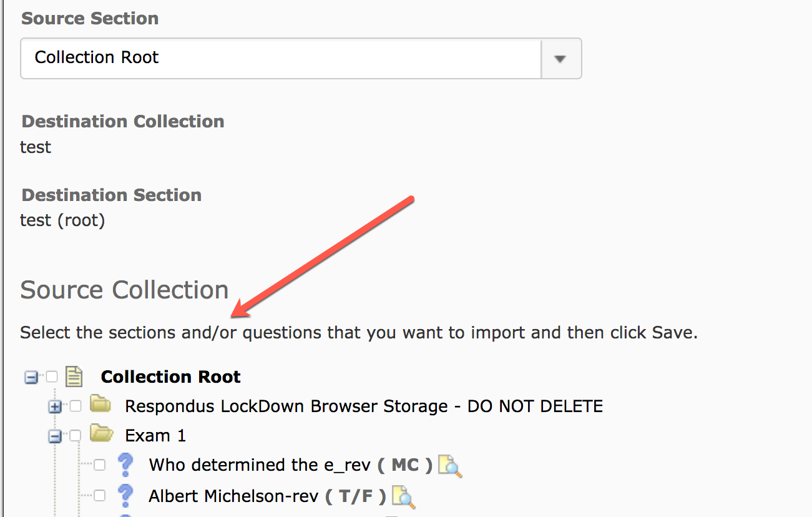The width and height of the screenshot is (812, 517).
Task: Select the Albert Michelson-rev question checkbox
Action: pyautogui.click(x=99, y=496)
